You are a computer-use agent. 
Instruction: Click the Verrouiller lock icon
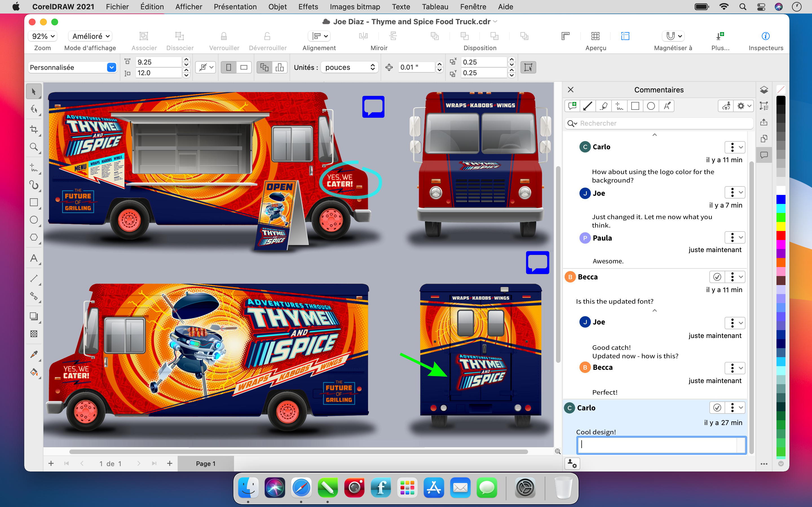(224, 36)
